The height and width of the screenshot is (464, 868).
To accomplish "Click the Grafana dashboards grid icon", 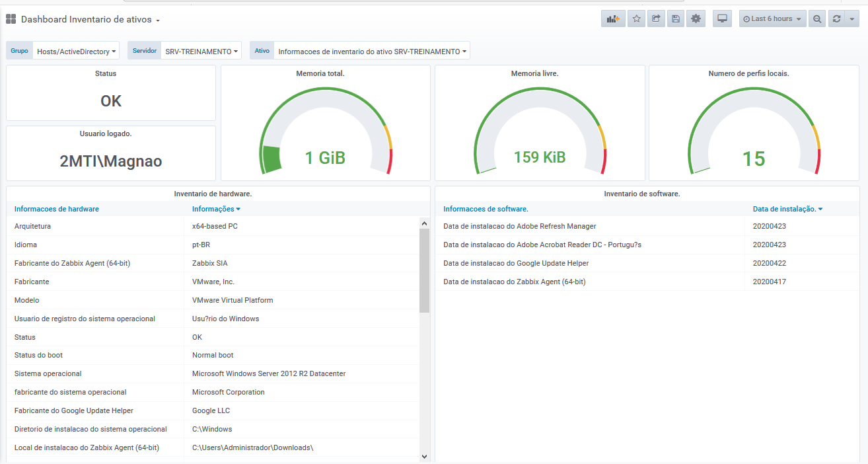I will pos(11,19).
